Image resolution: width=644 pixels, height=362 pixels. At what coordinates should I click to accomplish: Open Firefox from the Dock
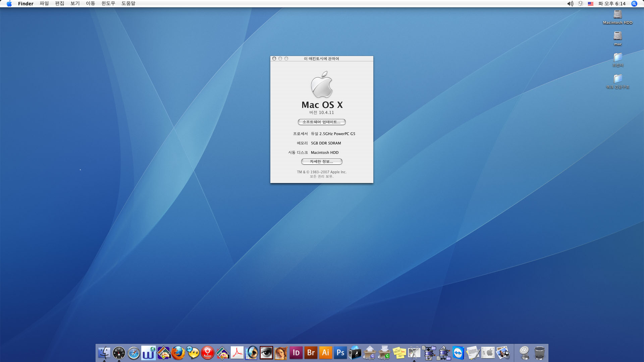click(x=178, y=353)
